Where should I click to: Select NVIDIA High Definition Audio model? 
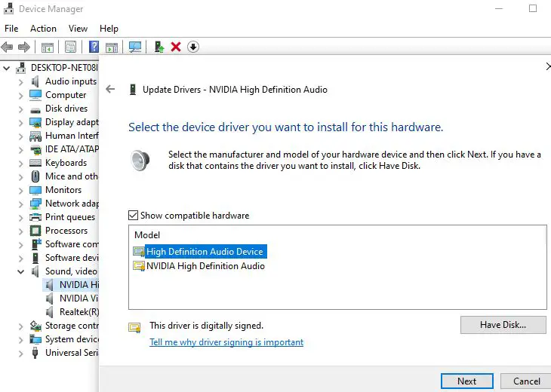[x=205, y=266]
